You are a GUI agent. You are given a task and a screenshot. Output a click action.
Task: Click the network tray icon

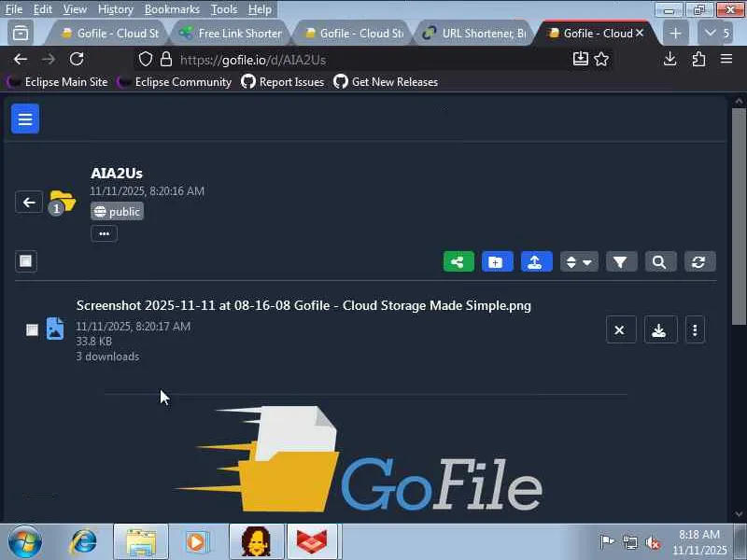(x=629, y=542)
